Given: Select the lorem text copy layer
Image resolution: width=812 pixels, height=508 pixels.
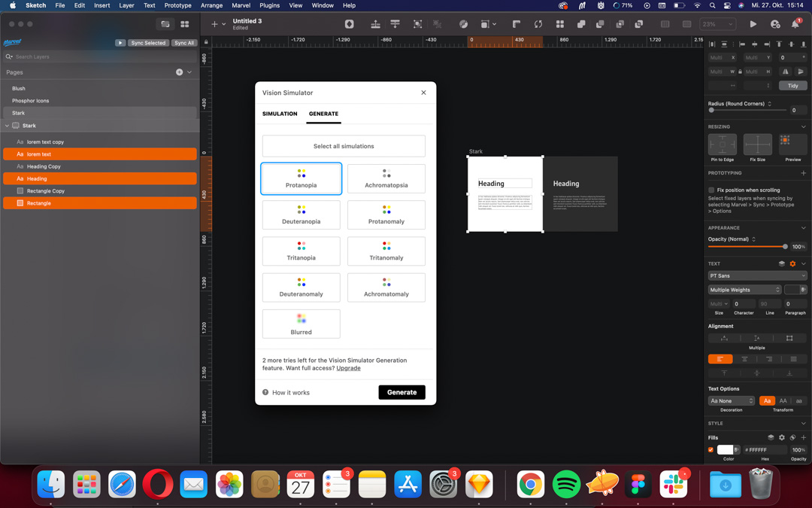Looking at the screenshot, I should click(x=100, y=141).
